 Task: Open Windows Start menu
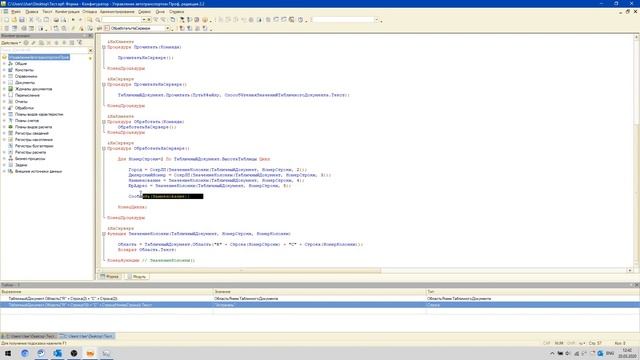coord(8,353)
